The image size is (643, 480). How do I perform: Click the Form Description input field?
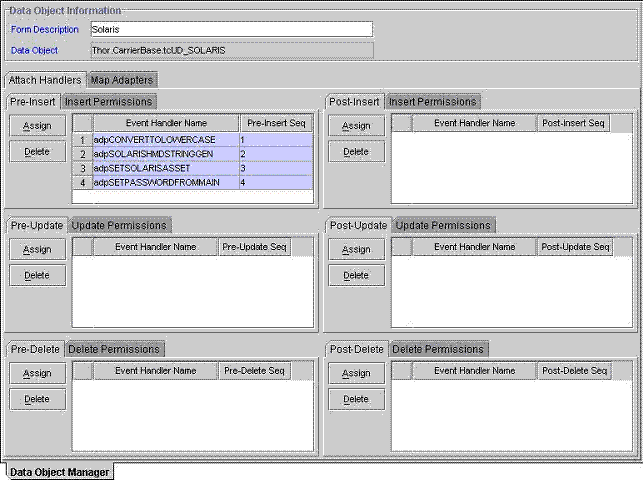(232, 30)
